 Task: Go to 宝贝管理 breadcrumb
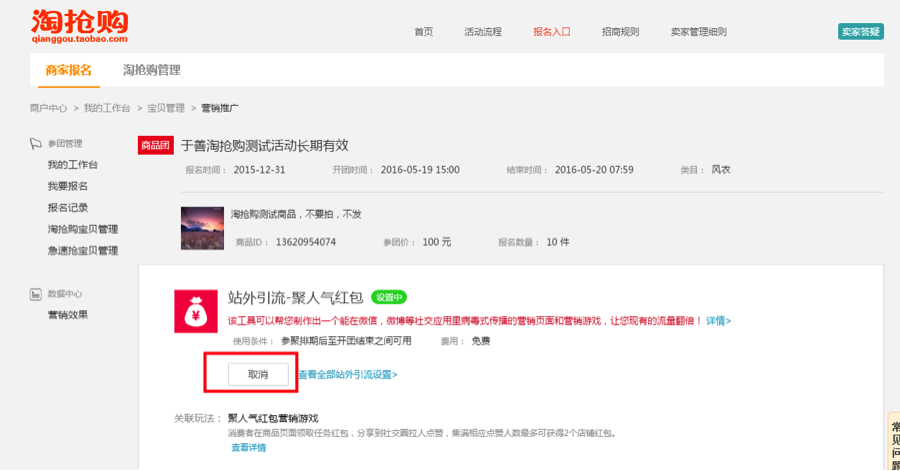tap(166, 108)
